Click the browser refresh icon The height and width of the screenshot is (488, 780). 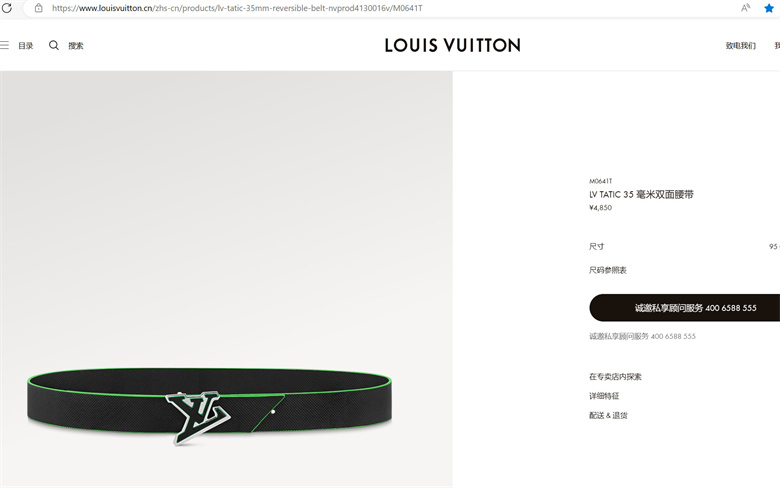click(x=7, y=8)
